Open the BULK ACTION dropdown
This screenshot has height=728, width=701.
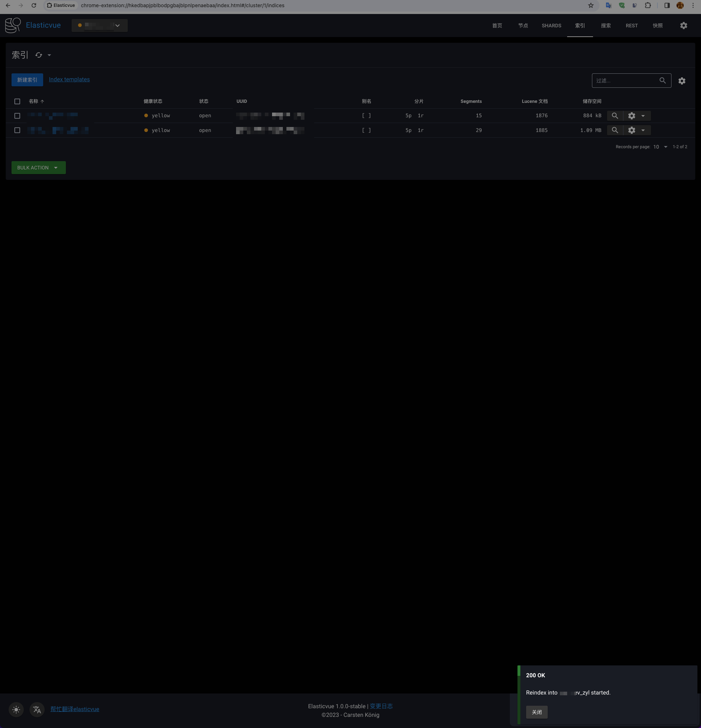pyautogui.click(x=39, y=168)
